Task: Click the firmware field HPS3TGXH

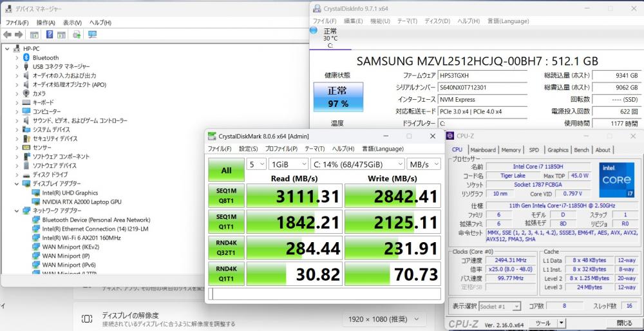Action: [482, 75]
